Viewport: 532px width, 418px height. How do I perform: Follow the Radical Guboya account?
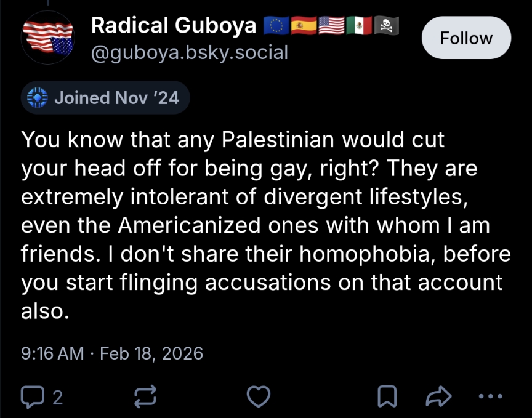pos(465,38)
